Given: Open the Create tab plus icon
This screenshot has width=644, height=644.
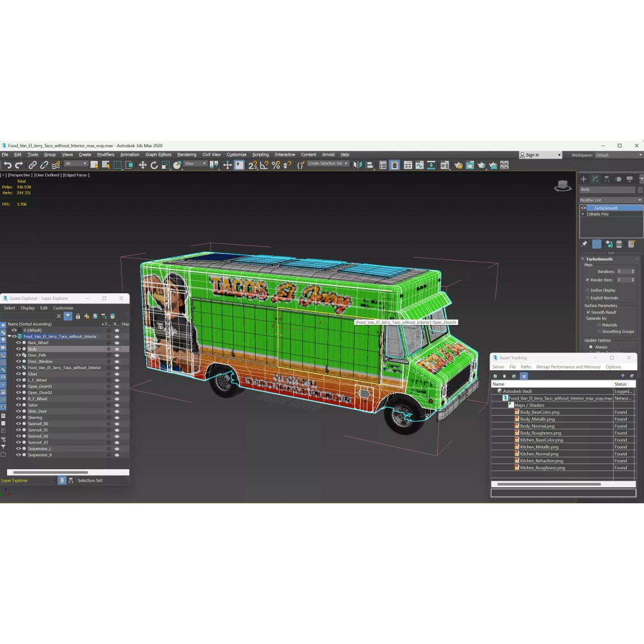Looking at the screenshot, I should click(x=583, y=179).
